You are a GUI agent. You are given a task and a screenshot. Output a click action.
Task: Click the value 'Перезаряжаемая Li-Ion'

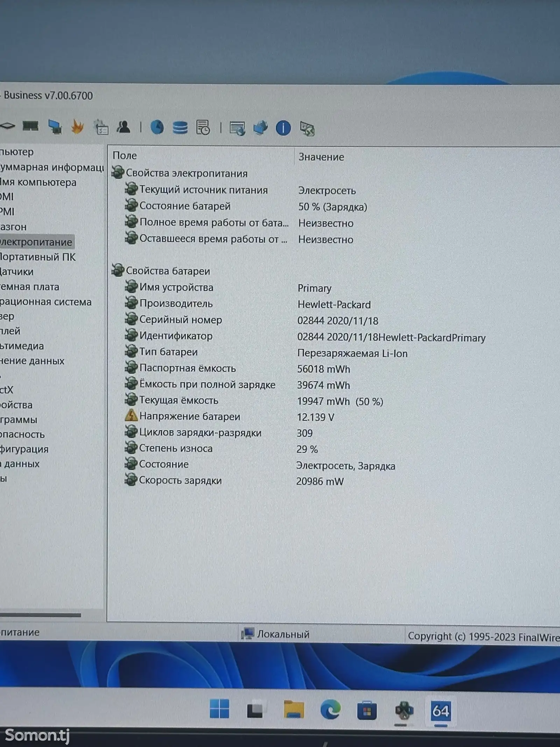352,353
